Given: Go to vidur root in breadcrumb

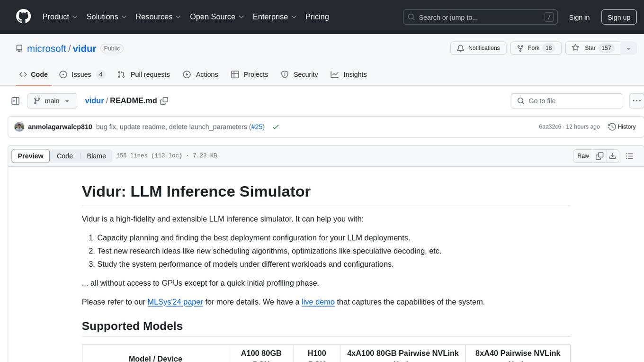Looking at the screenshot, I should (94, 100).
